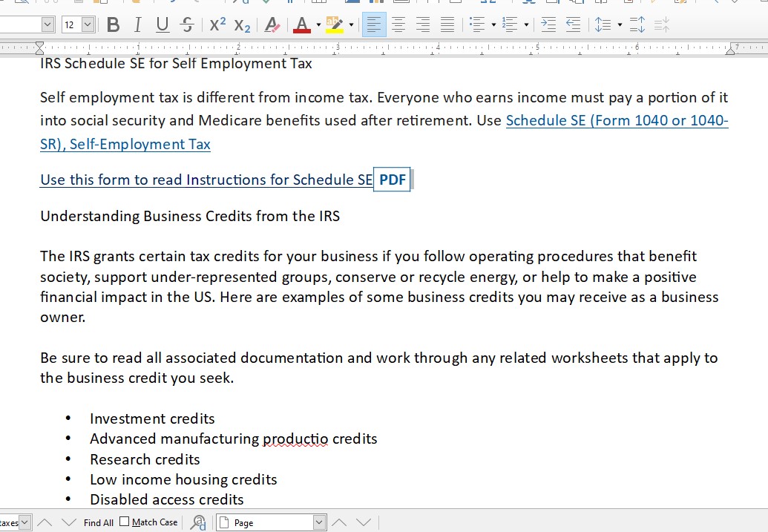The height and width of the screenshot is (532, 768).
Task: Click paragraph starting 'The IRS grants certain'
Action: (380, 286)
